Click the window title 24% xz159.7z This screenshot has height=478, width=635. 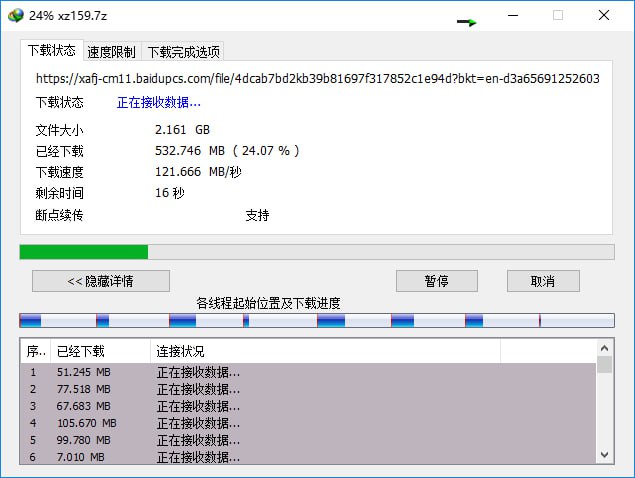click(x=68, y=16)
